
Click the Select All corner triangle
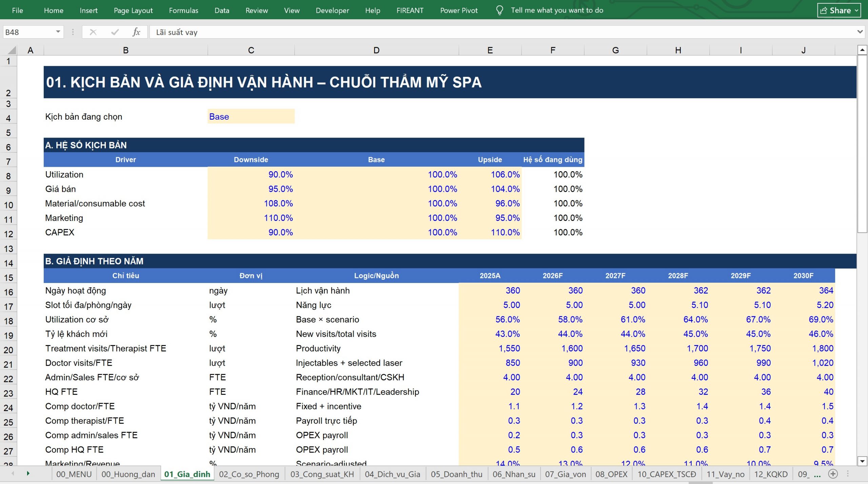[12, 50]
